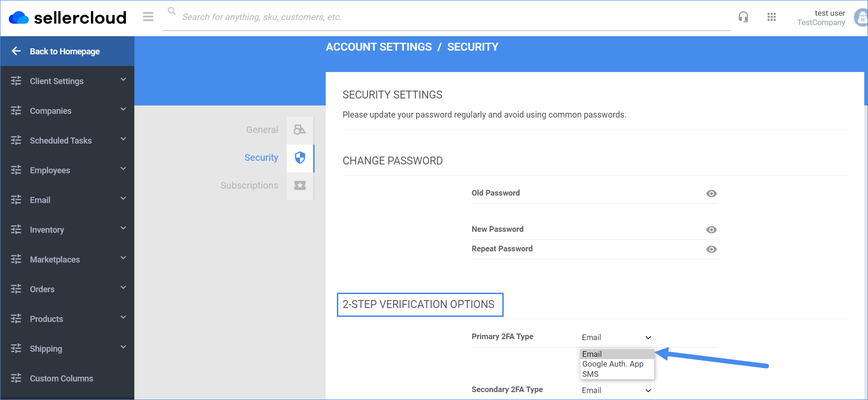868x400 pixels.
Task: Open the Scheduled Tasks menu
Action: [67, 140]
